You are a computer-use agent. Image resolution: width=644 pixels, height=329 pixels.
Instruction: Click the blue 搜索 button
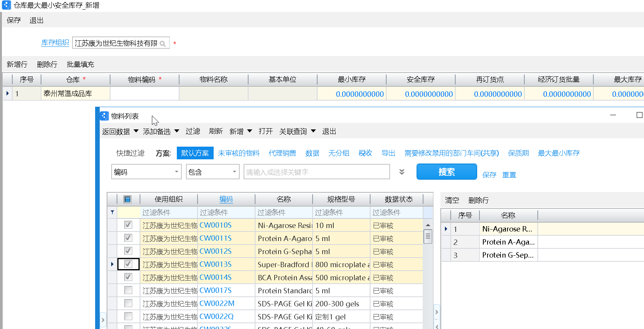pos(447,172)
